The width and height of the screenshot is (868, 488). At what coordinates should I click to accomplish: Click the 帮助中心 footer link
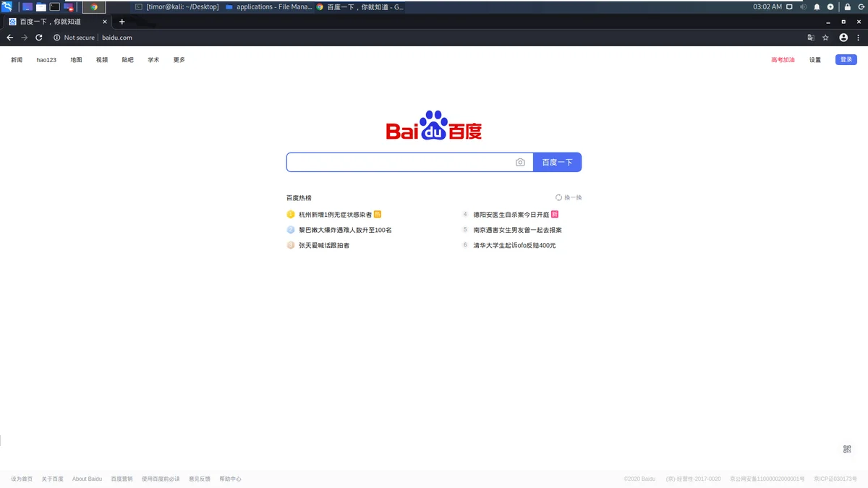[231, 479]
